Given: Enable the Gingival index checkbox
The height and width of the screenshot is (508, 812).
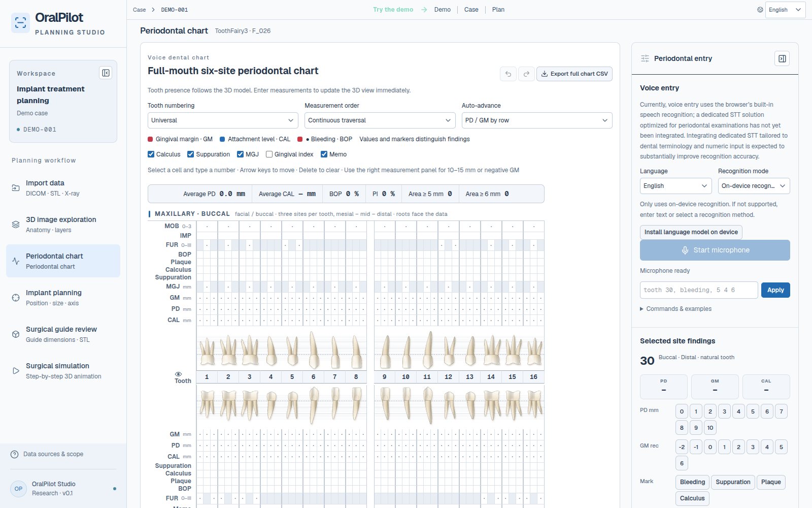Looking at the screenshot, I should 269,154.
